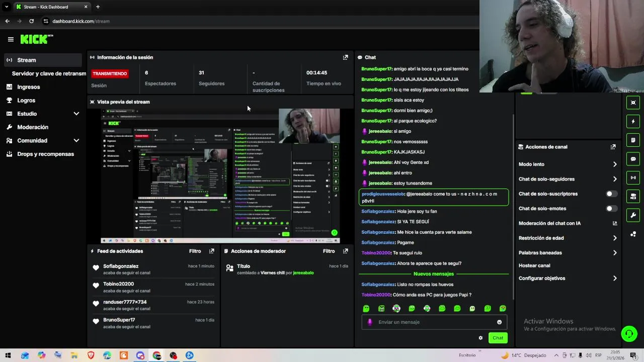
Task: Click username jereeabalo in the Título moderator action
Action: tap(303, 273)
